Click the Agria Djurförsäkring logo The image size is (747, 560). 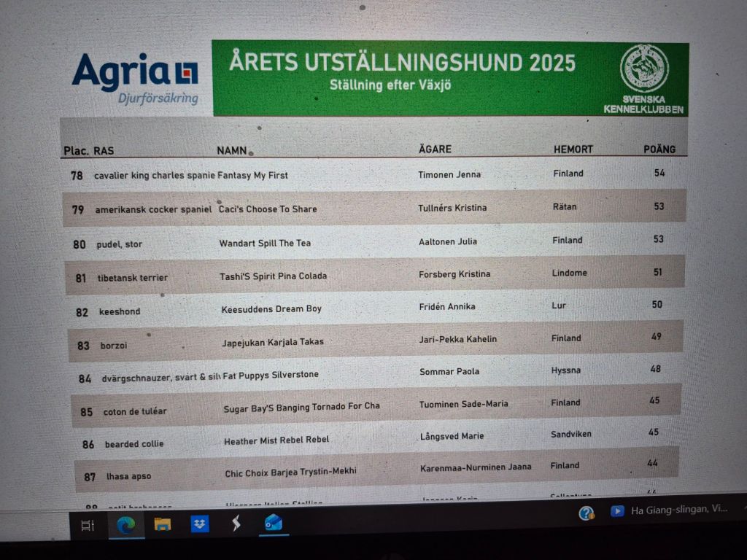pos(136,78)
